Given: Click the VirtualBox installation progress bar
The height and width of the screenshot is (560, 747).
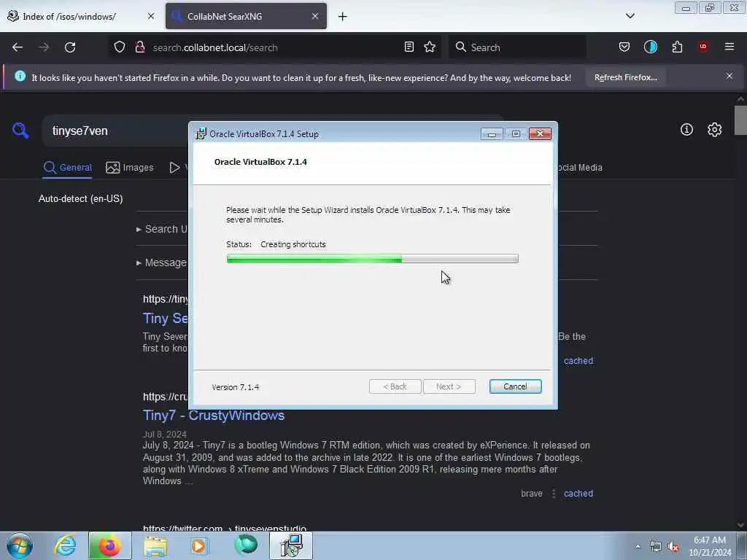Looking at the screenshot, I should [x=372, y=259].
